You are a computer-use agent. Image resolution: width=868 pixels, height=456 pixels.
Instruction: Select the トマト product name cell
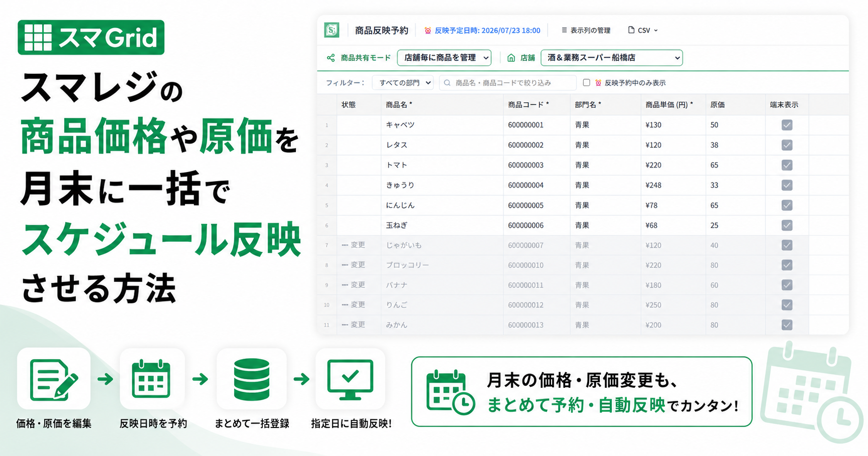click(442, 165)
